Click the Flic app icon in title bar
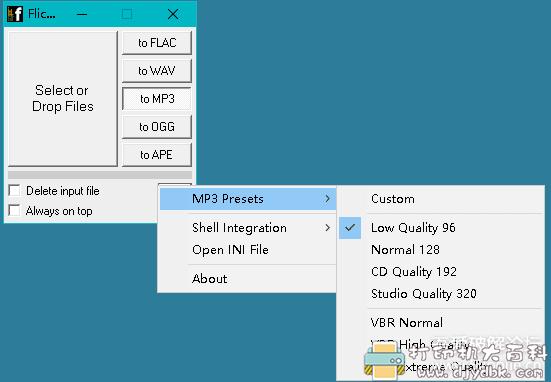This screenshot has width=551, height=382. pos(15,14)
